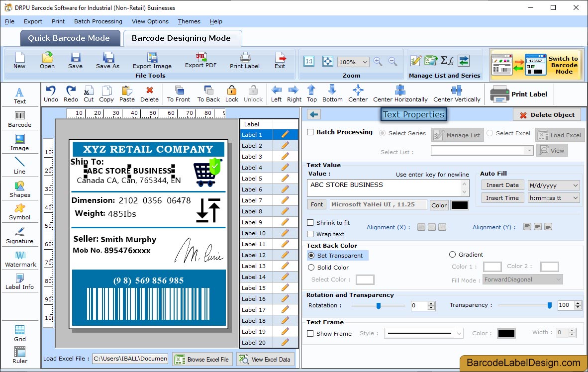The image size is (588, 372).
Task: Click the Font button
Action: pos(316,204)
